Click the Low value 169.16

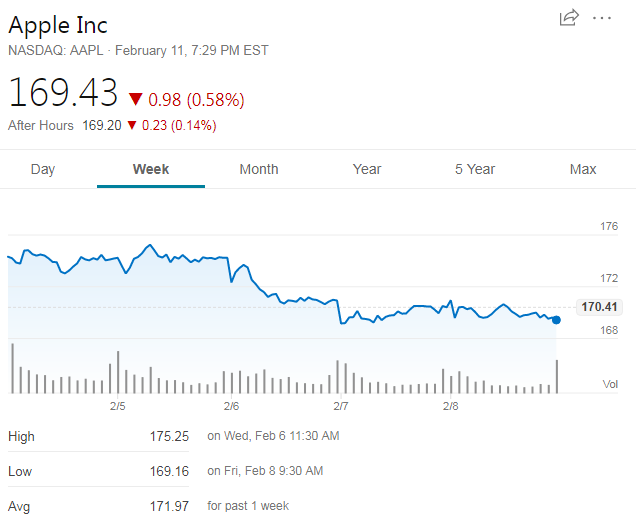(169, 471)
